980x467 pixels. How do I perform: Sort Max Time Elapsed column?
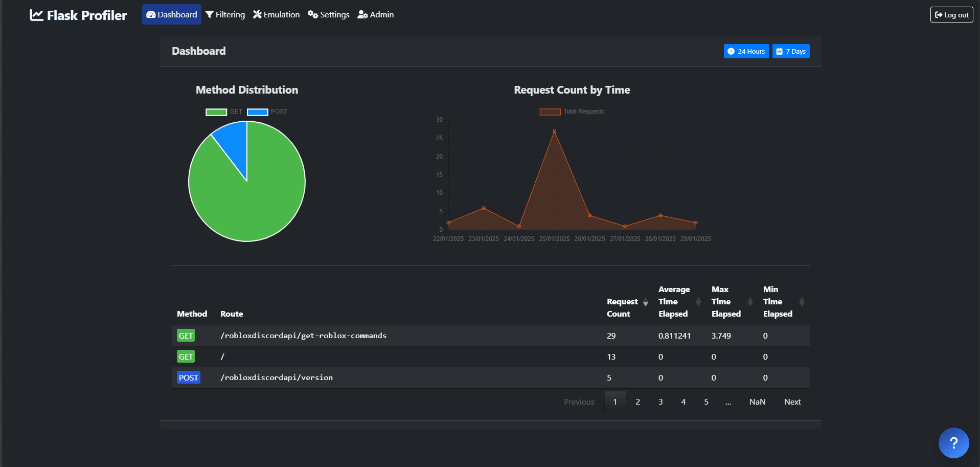point(750,302)
